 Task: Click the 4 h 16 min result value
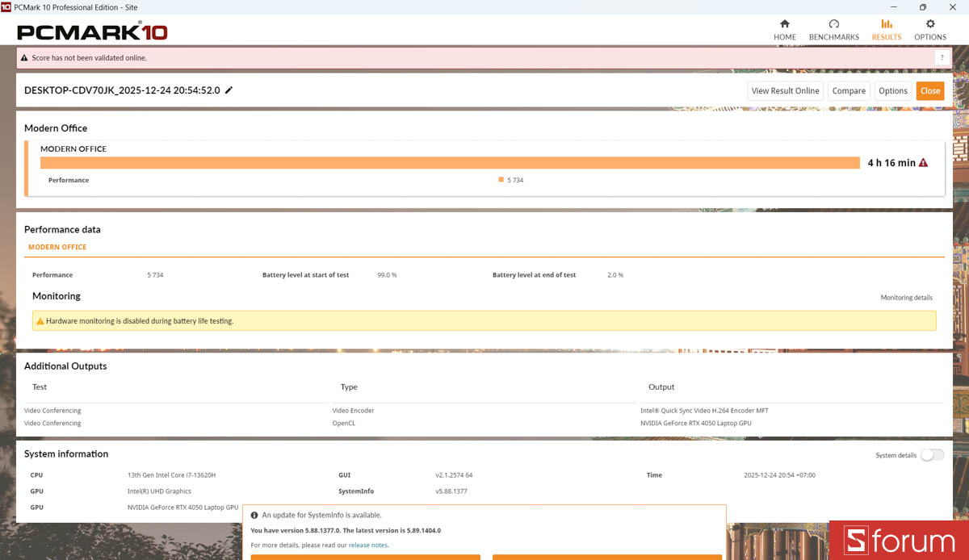891,163
